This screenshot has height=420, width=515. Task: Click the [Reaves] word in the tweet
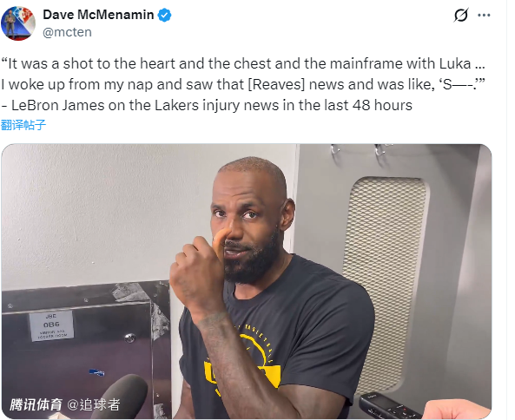(276, 84)
